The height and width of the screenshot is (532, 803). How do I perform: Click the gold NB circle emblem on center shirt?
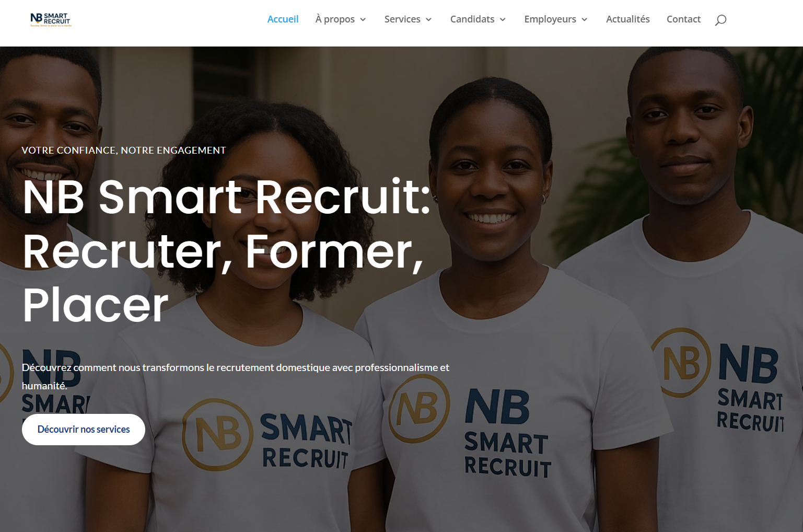click(419, 408)
